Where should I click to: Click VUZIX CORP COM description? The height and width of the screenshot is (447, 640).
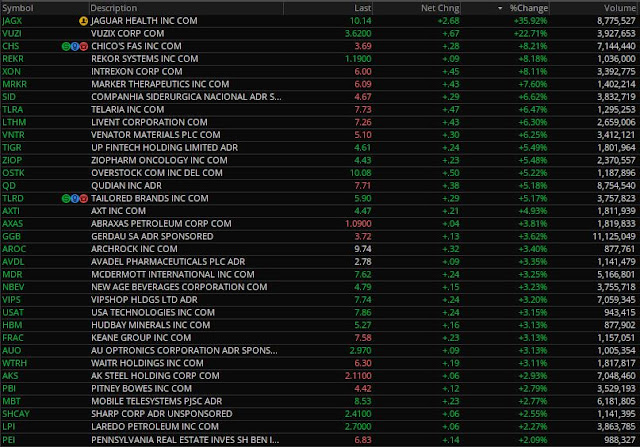127,33
